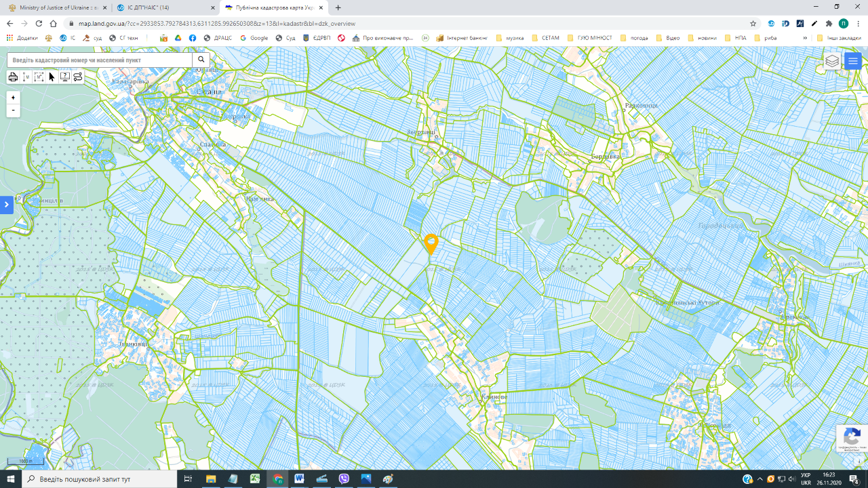Image resolution: width=868 pixels, height=488 pixels.
Task: Open the Chrome profile avatar
Action: point(844,23)
